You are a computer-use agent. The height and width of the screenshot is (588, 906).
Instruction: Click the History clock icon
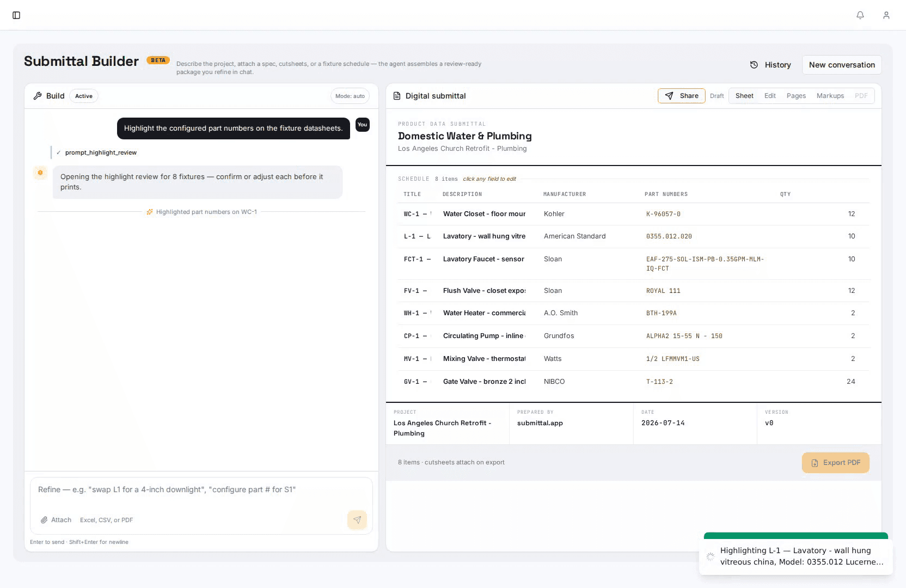click(x=754, y=65)
